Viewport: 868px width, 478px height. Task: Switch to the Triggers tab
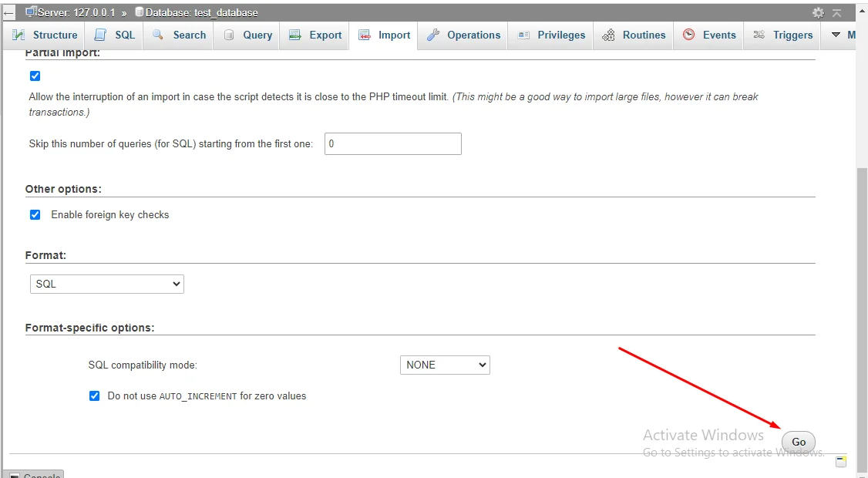pyautogui.click(x=783, y=35)
